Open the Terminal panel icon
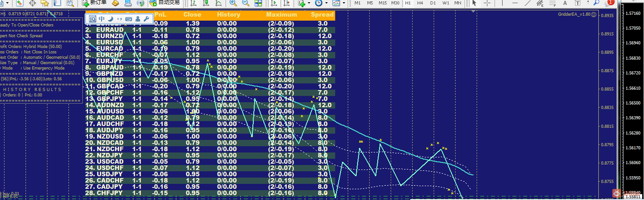The width and height of the screenshot is (644, 200). [57, 3]
